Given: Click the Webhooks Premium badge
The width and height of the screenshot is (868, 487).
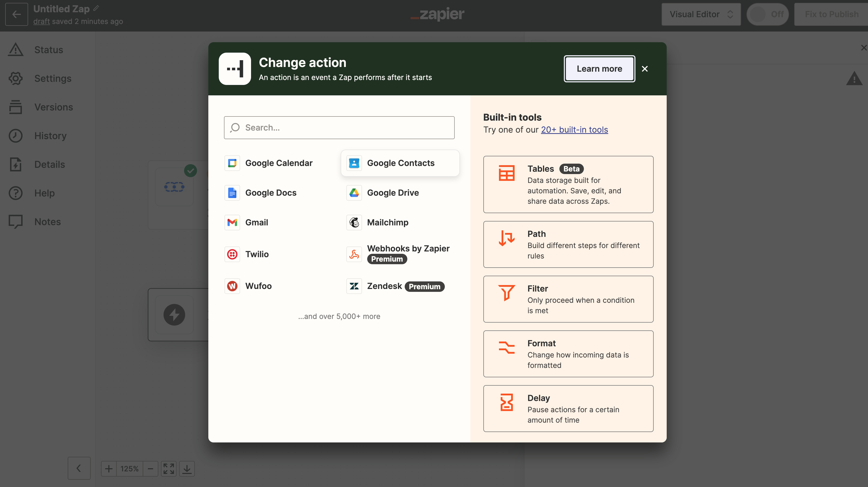Looking at the screenshot, I should pos(387,259).
